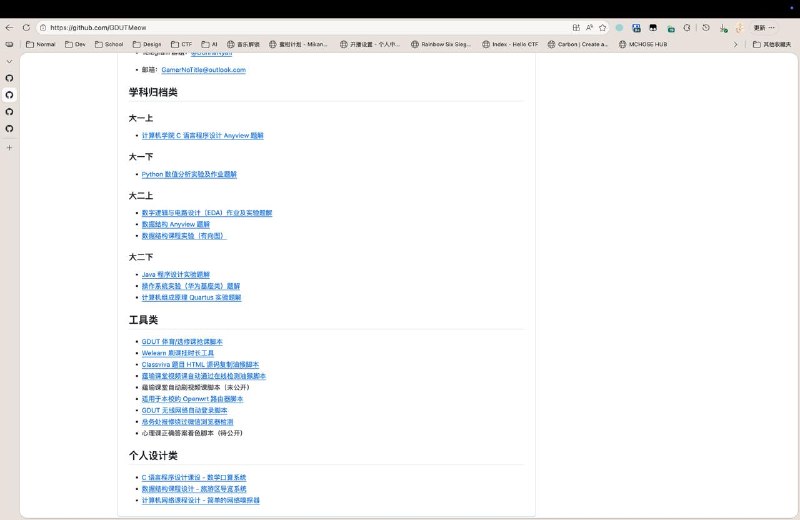Open the blue square extension icon
This screenshot has width=800, height=520.
tap(636, 28)
